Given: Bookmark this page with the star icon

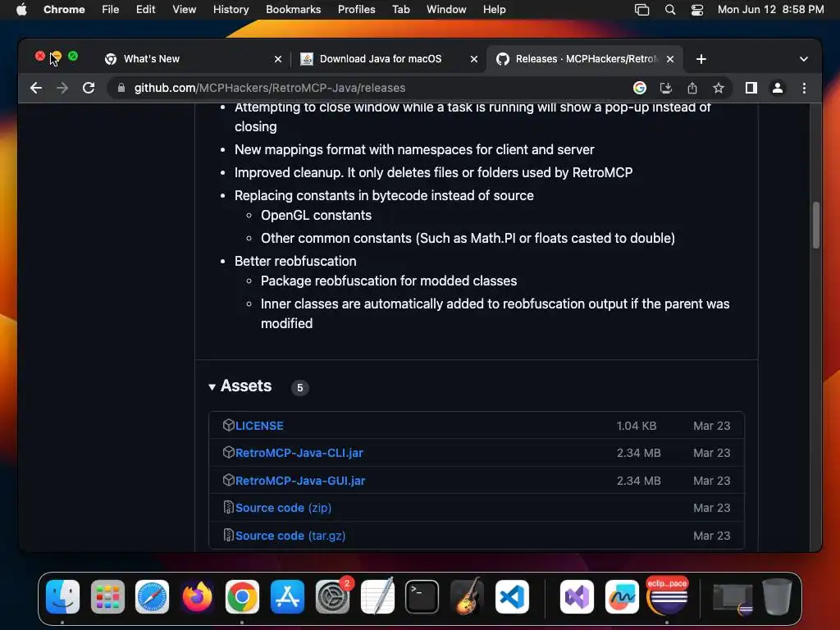Looking at the screenshot, I should tap(719, 88).
